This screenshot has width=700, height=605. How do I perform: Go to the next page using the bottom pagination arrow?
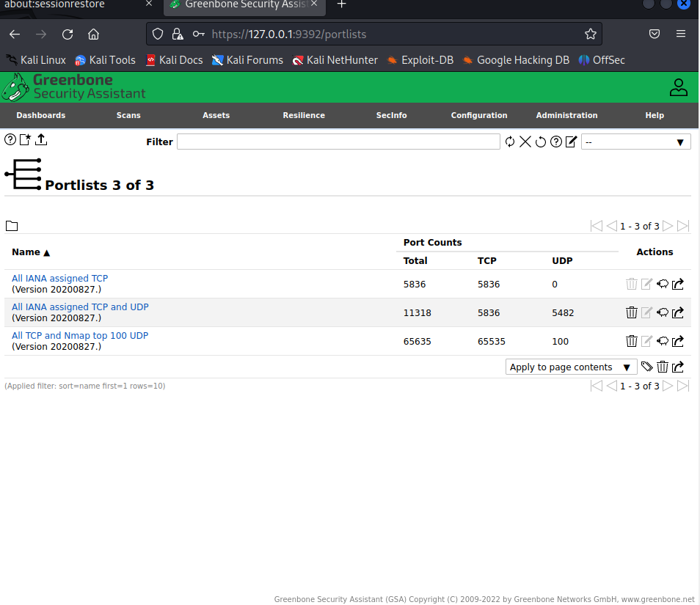(x=668, y=386)
